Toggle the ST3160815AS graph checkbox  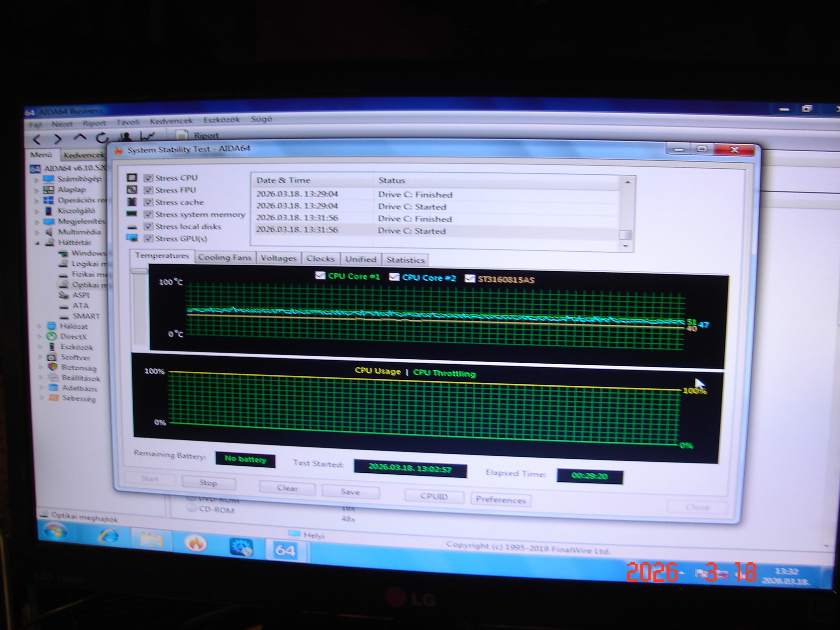point(470,278)
